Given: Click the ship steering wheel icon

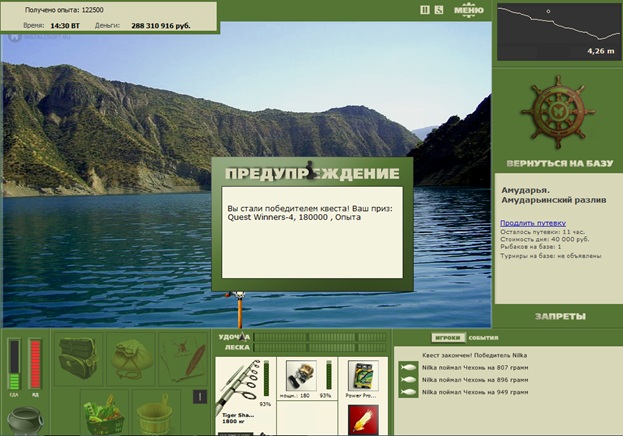Looking at the screenshot, I should [x=558, y=112].
